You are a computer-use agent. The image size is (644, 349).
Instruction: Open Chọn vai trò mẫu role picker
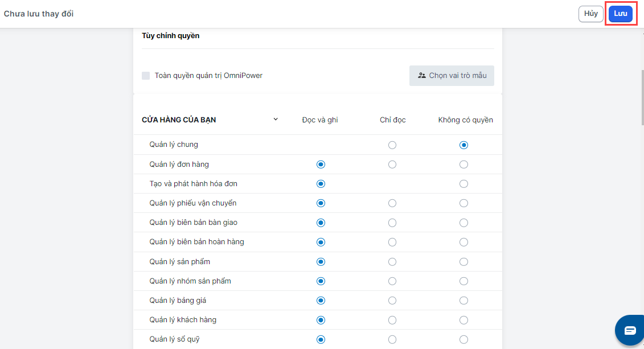click(x=452, y=75)
